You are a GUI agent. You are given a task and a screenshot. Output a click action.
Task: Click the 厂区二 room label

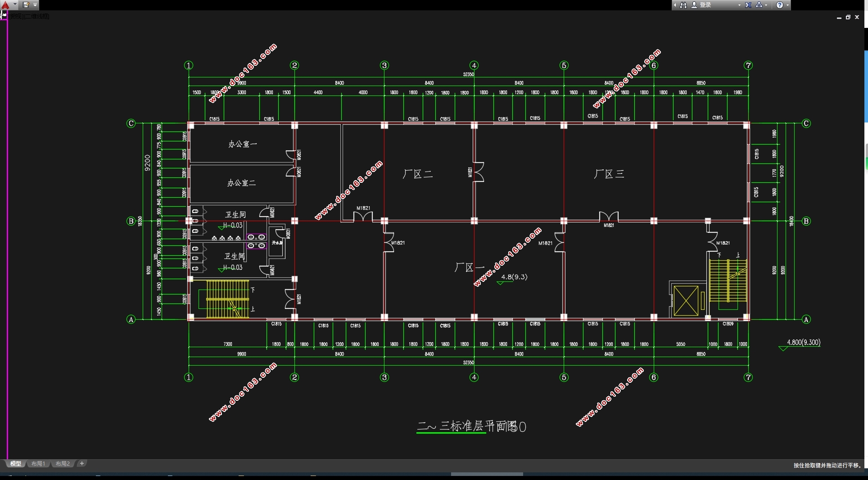point(418,174)
